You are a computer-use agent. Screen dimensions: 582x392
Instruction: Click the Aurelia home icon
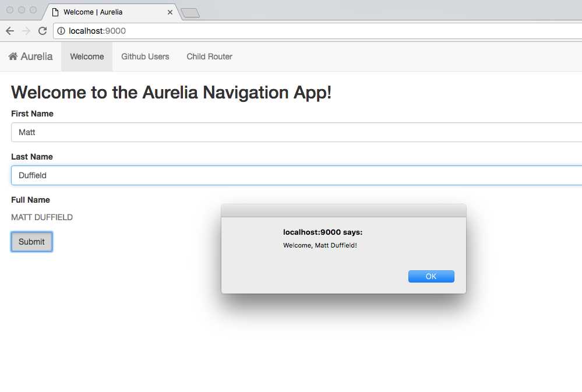point(13,56)
